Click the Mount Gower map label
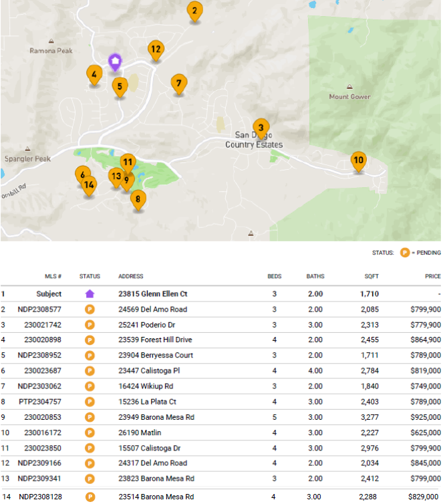Image resolution: width=445 pixels, height=504 pixels. point(349,96)
